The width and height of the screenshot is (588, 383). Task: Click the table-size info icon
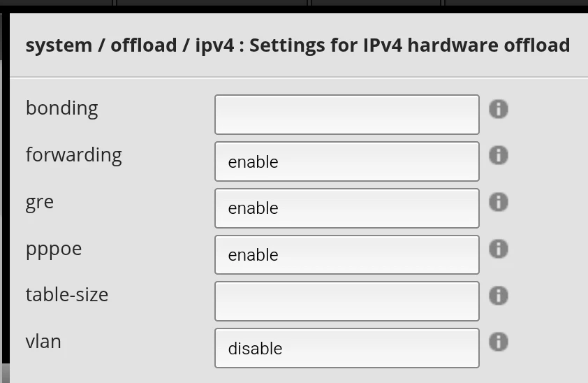[x=498, y=296]
